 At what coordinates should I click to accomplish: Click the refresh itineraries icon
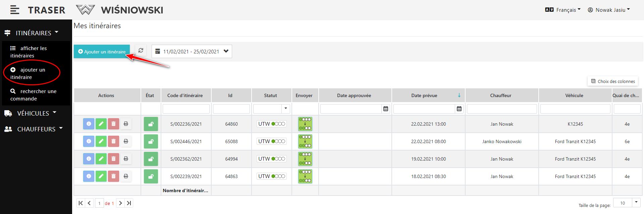(x=141, y=51)
